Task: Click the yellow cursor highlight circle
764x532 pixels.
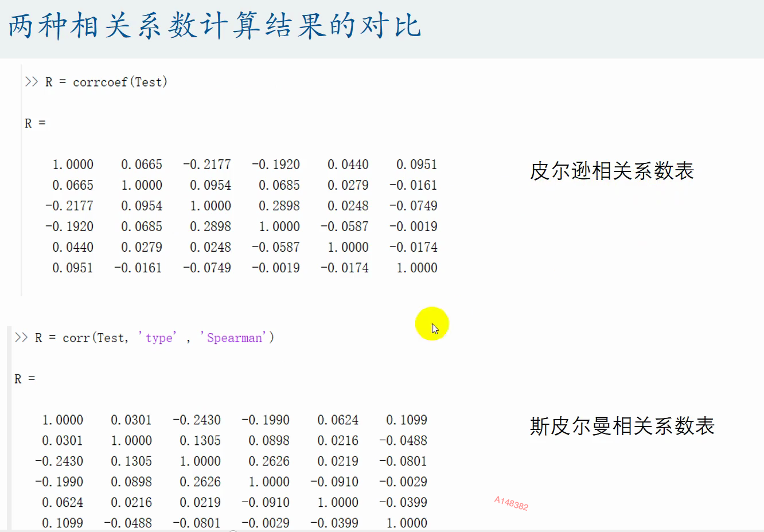Action: 432,323
